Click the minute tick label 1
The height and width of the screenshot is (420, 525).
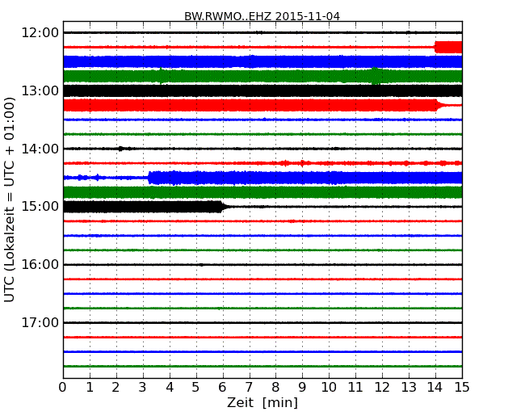pos(90,388)
